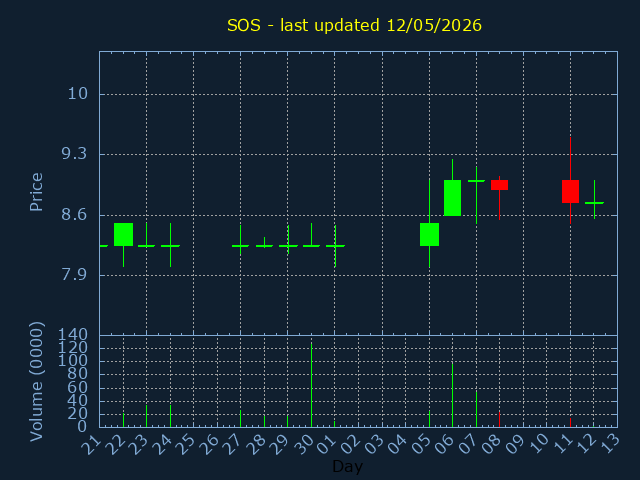
Task: Click the green volume bar for day 22
Action: [x=123, y=420]
